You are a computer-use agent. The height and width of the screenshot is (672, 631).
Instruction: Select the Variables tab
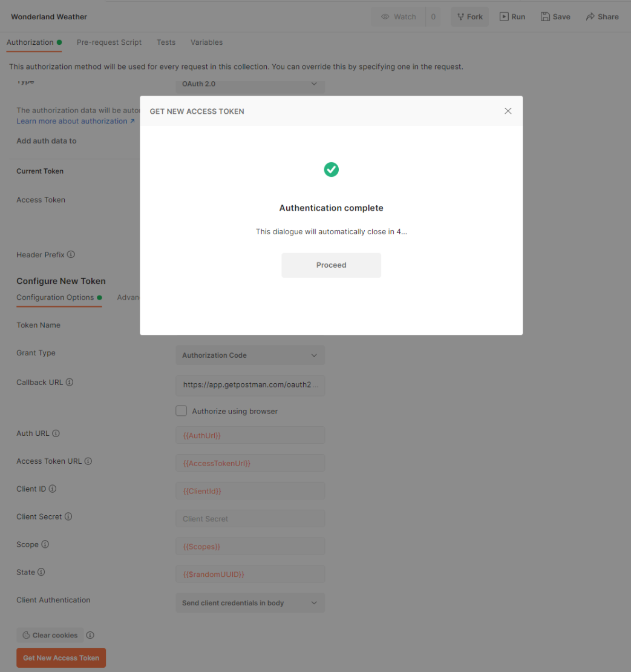[206, 42]
